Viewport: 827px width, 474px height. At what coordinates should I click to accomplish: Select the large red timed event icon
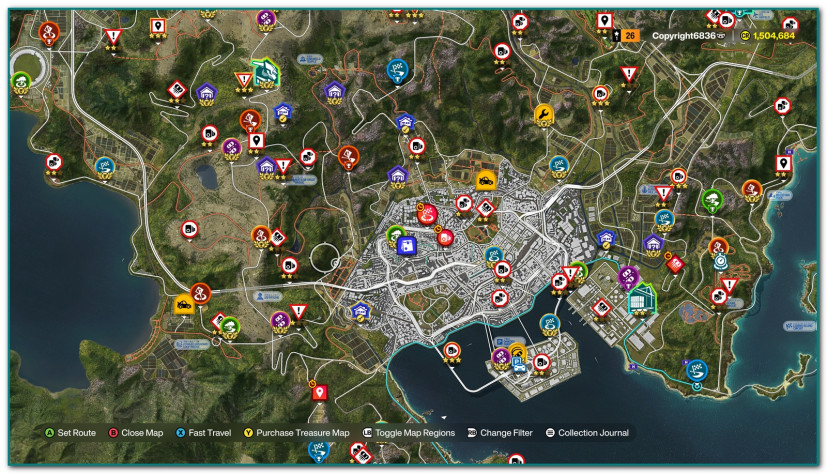tap(427, 215)
